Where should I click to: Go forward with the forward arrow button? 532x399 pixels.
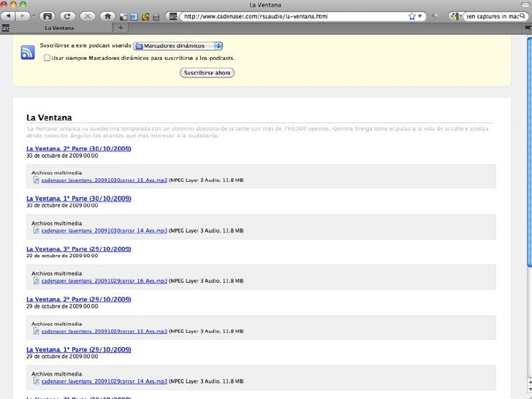23,16
